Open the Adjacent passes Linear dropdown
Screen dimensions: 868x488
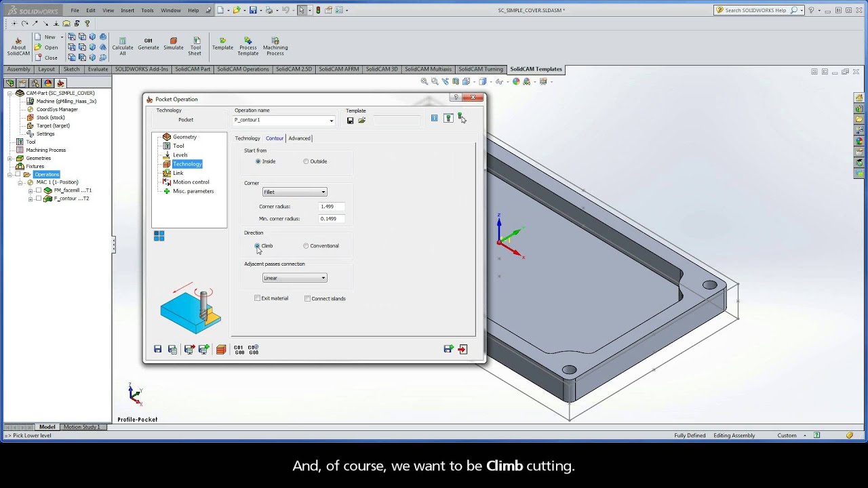point(294,278)
